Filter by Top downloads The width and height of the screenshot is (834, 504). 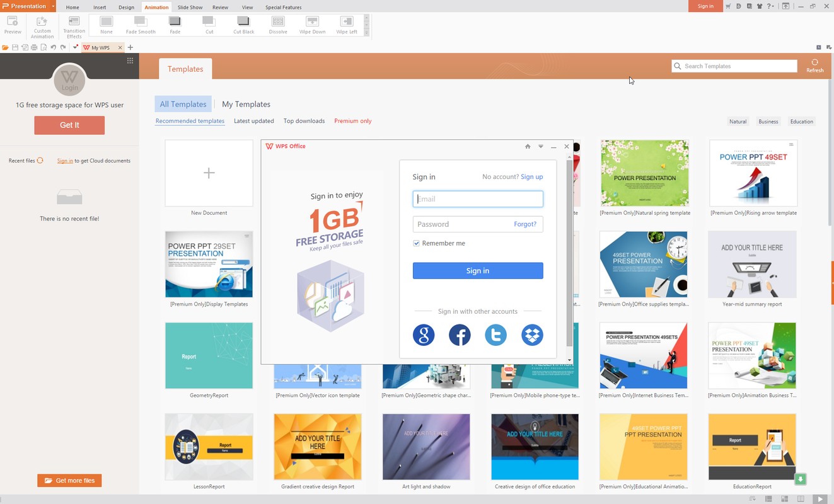click(x=304, y=121)
